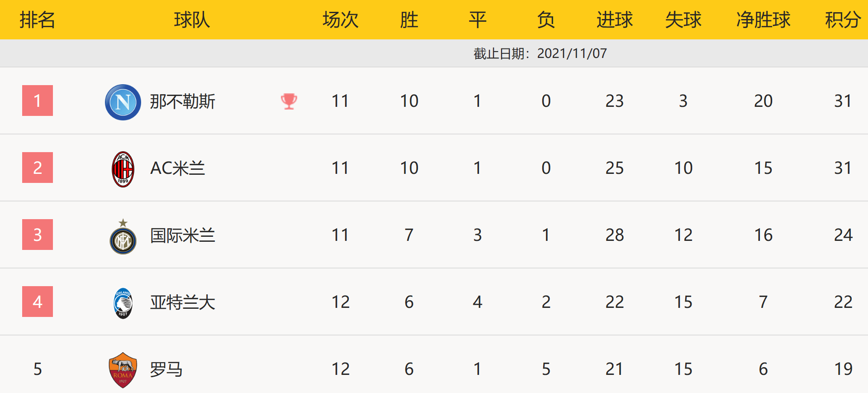Click the 截止日期 2021/11/07 date label

(x=540, y=53)
